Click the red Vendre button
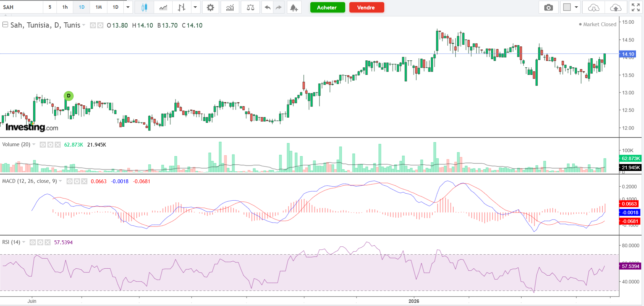 coord(366,7)
